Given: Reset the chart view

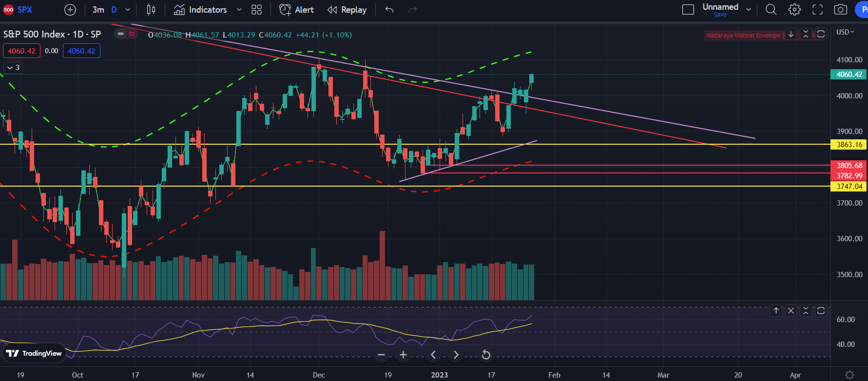Looking at the screenshot, I should (x=486, y=355).
